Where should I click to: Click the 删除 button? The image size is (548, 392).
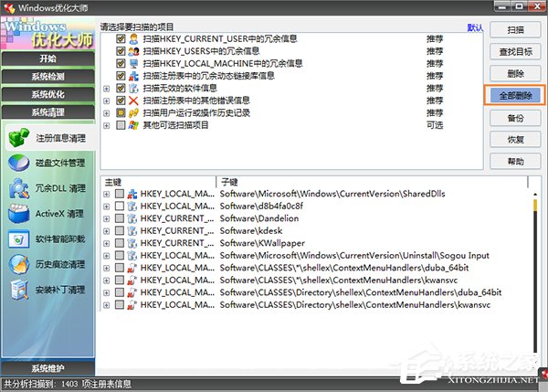tap(515, 73)
